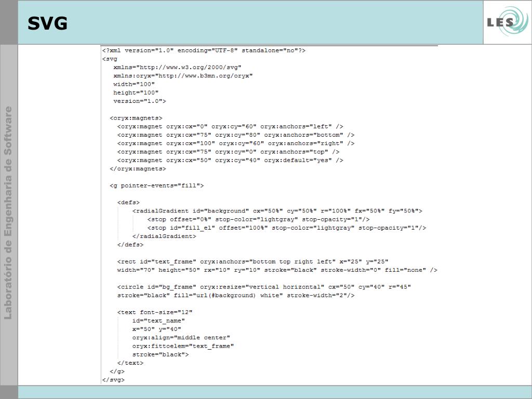Image resolution: width=532 pixels, height=399 pixels.
Task: Click magnet line with anchors="left"
Action: 230,127
